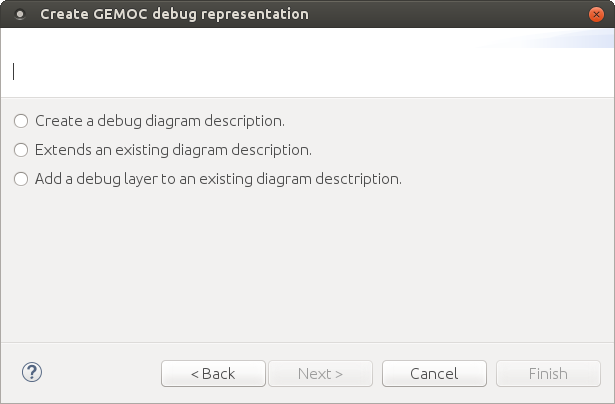Open the window menu icon in title bar

coord(20,15)
